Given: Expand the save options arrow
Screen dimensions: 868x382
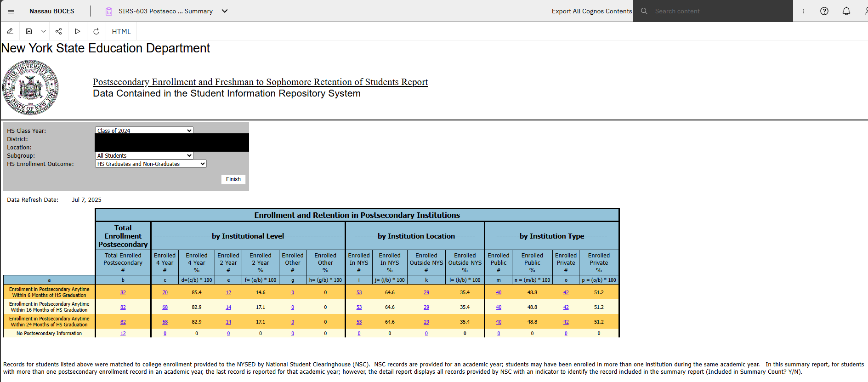Looking at the screenshot, I should 44,31.
